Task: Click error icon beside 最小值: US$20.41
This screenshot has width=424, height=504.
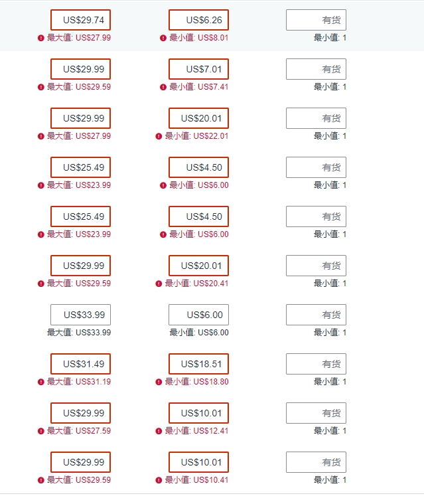Action: click(x=159, y=284)
